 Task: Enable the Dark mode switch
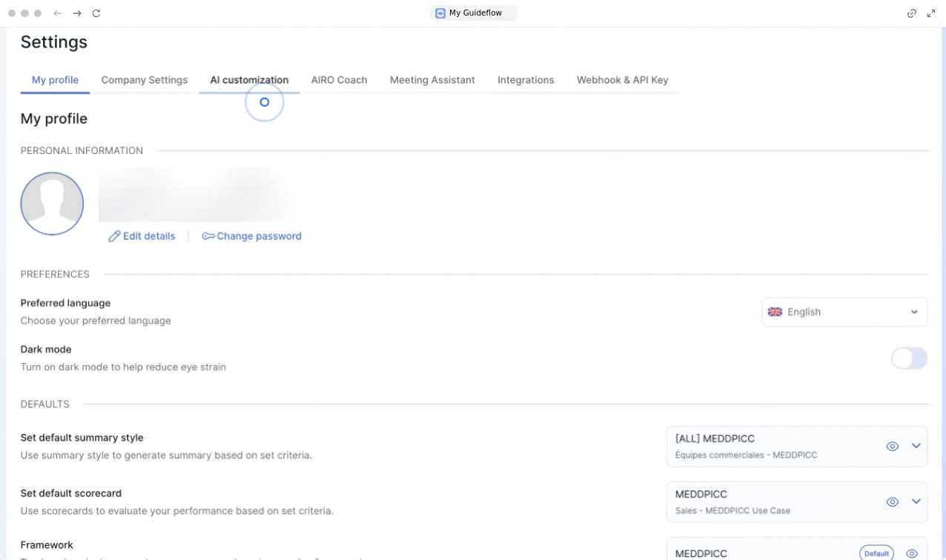click(909, 359)
